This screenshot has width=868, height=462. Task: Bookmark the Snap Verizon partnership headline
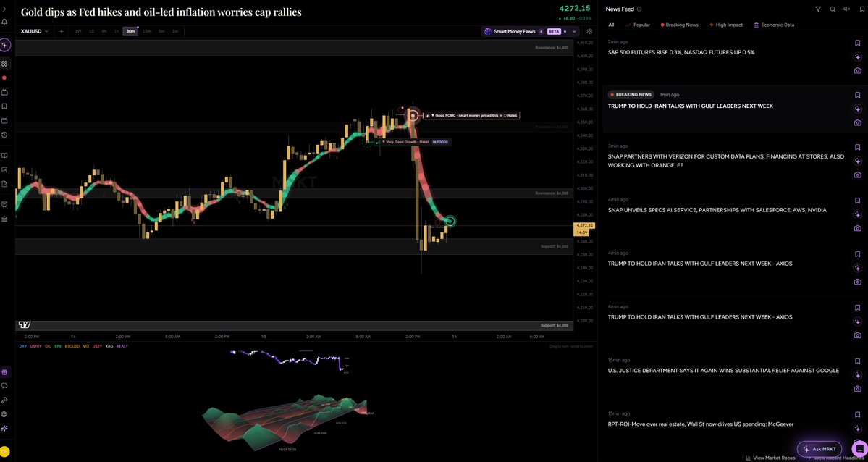(857, 146)
